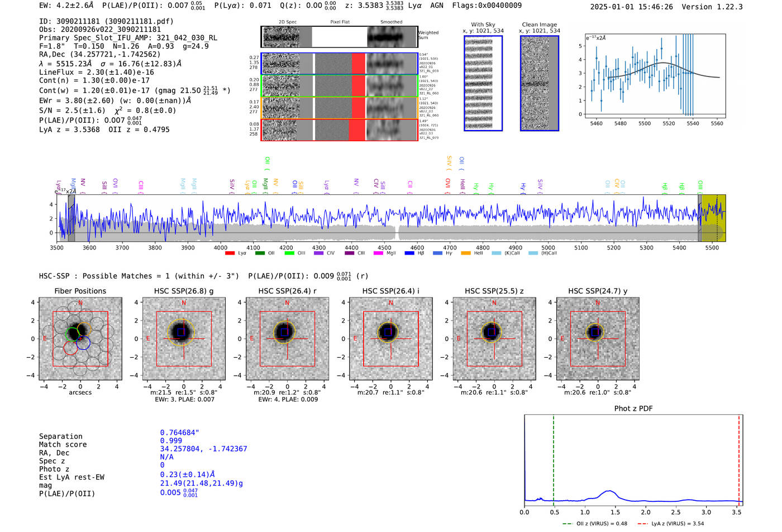Select the red-bordered fiber spectrum row
The width and height of the screenshot is (782, 532).
click(339, 130)
